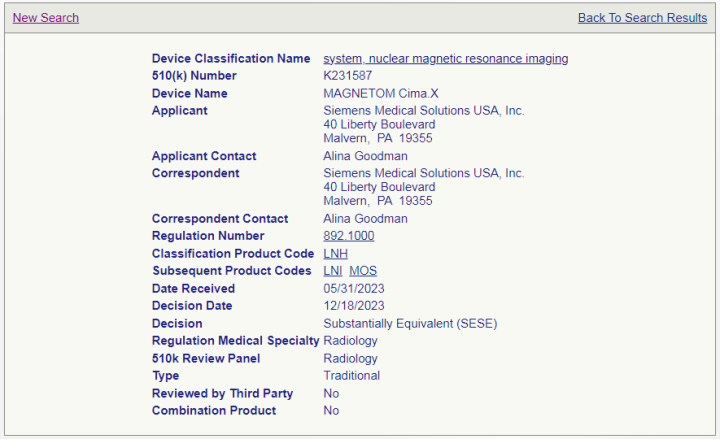Open regulation number 892.1000 link
The image size is (720, 439).
[x=349, y=236]
